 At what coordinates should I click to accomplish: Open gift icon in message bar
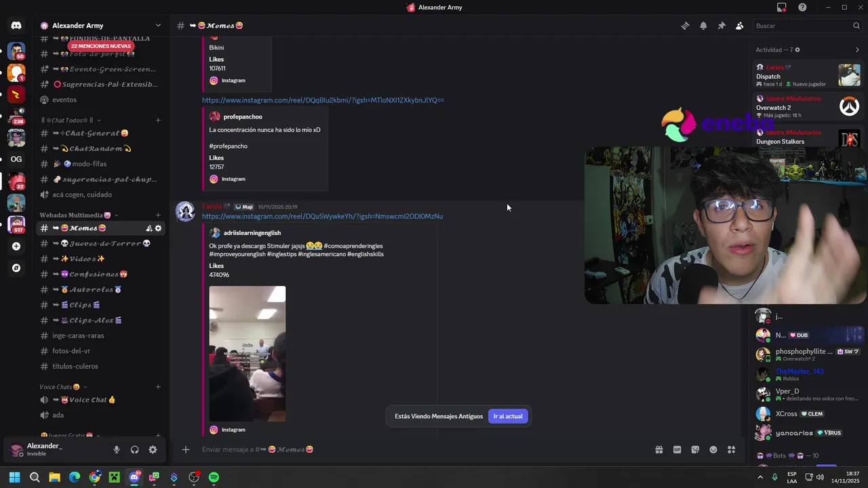coord(659,449)
